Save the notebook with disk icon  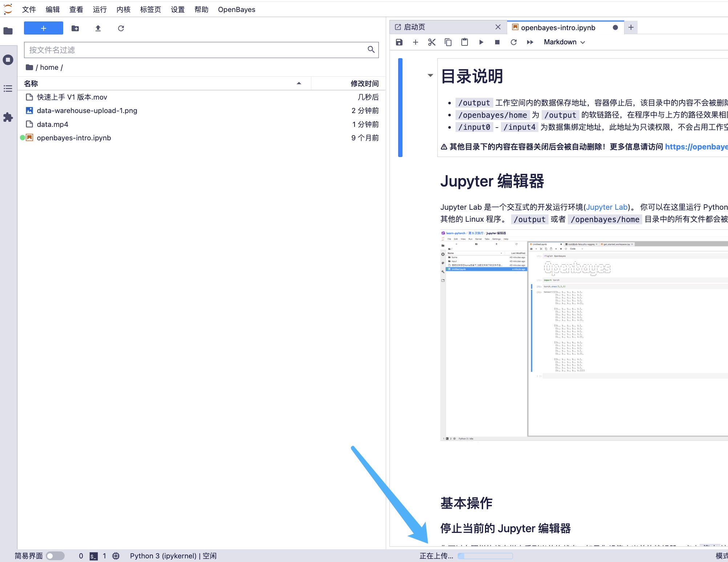[399, 42]
